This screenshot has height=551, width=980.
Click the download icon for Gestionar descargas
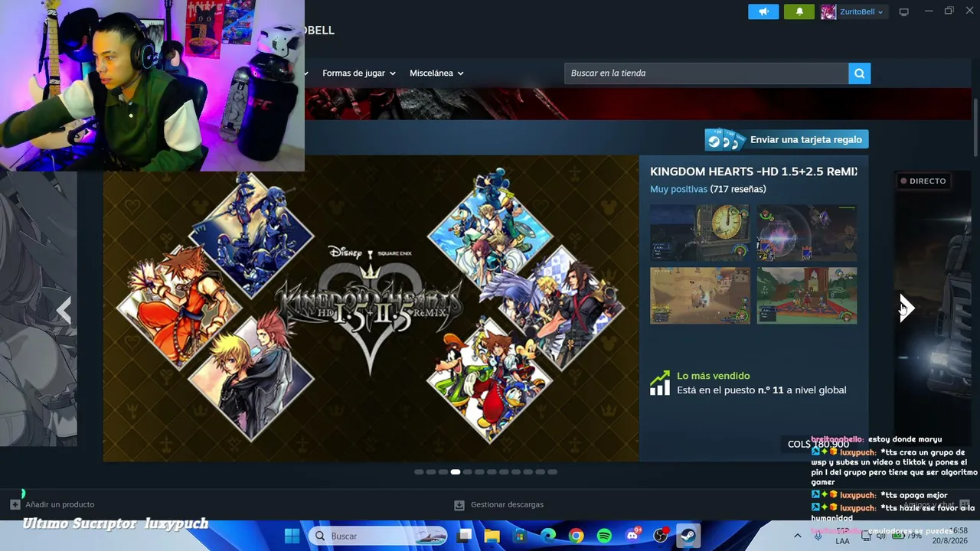[x=459, y=505]
